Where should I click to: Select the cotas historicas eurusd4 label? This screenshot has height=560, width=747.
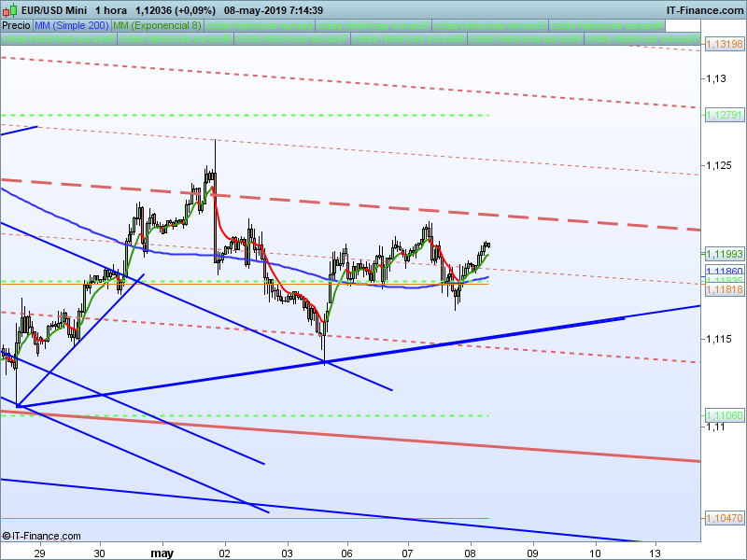point(607,26)
